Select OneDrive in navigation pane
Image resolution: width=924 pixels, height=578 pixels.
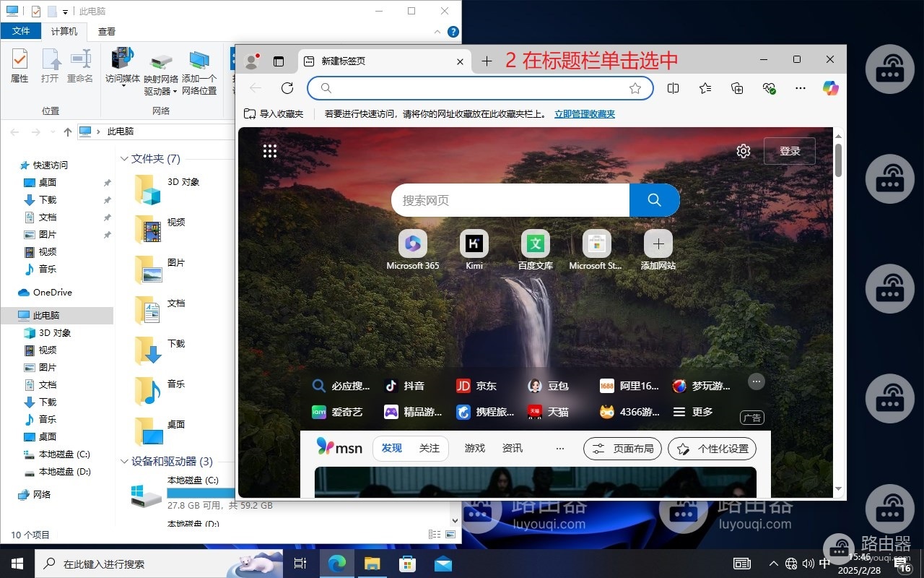pos(45,293)
